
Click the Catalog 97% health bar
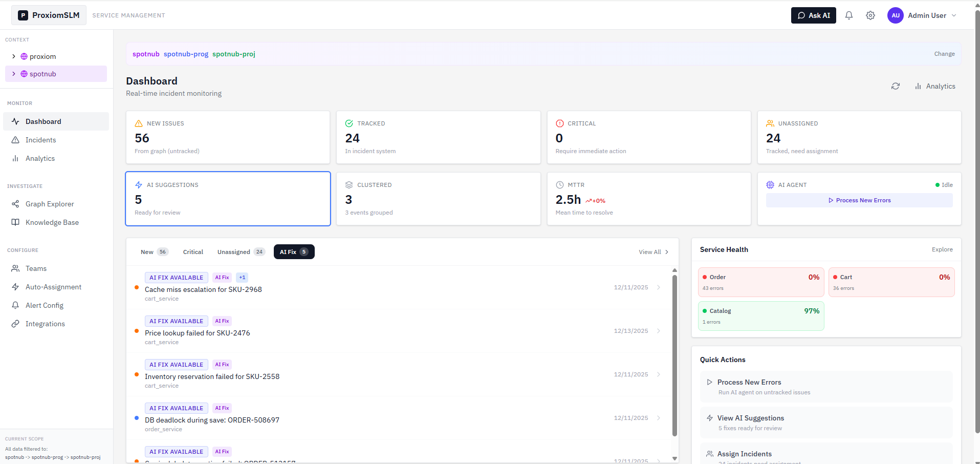[760, 315]
